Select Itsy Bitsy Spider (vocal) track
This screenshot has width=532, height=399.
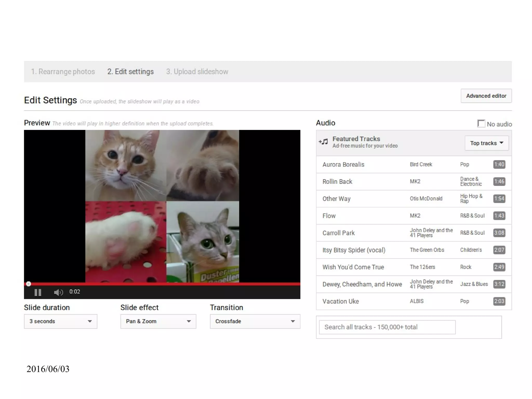point(354,250)
